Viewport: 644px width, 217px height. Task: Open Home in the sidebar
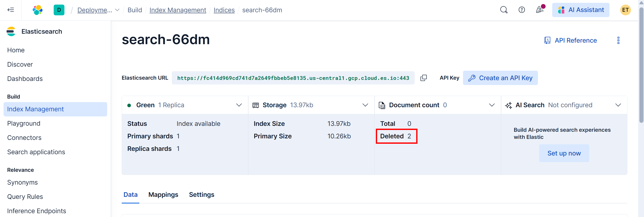pos(16,50)
